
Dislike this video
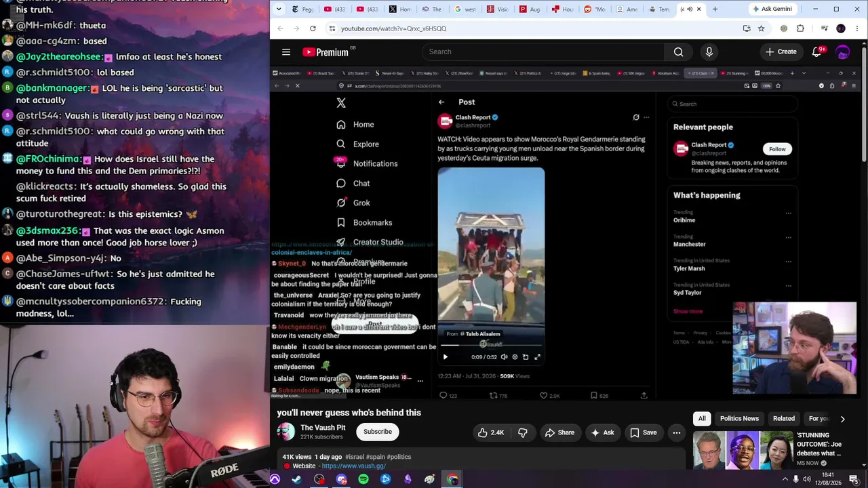coord(523,432)
